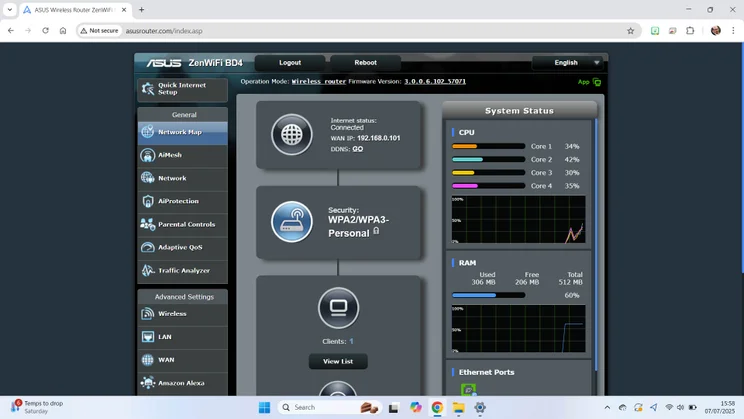The height and width of the screenshot is (419, 744).
Task: Open a new browser tab
Action: (141, 9)
